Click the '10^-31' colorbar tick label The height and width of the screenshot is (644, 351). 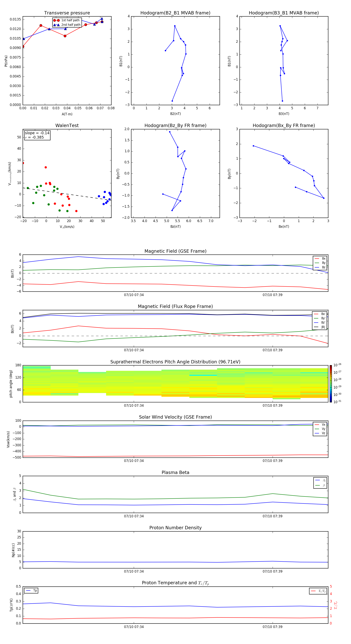(337, 402)
